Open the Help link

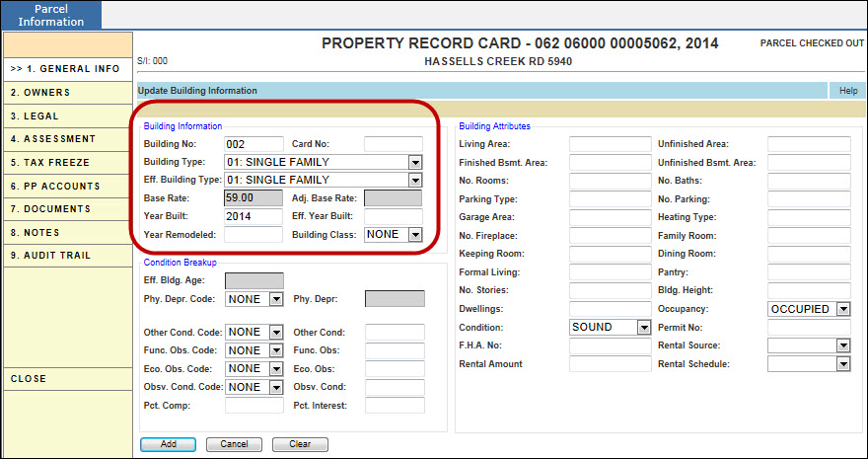pos(847,91)
